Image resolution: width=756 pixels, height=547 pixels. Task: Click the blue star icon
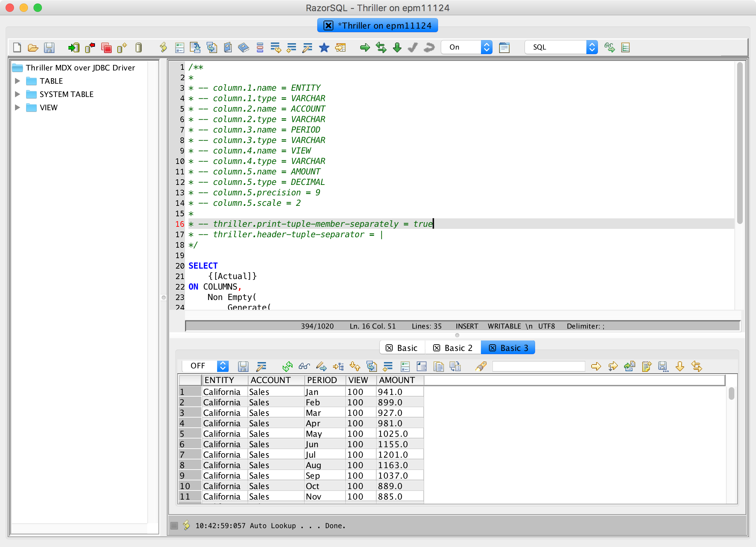(324, 47)
